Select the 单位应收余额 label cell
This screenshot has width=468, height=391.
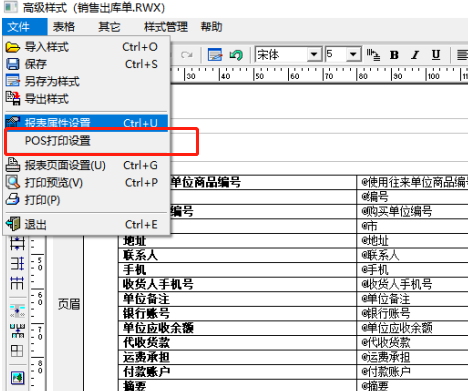click(x=238, y=328)
